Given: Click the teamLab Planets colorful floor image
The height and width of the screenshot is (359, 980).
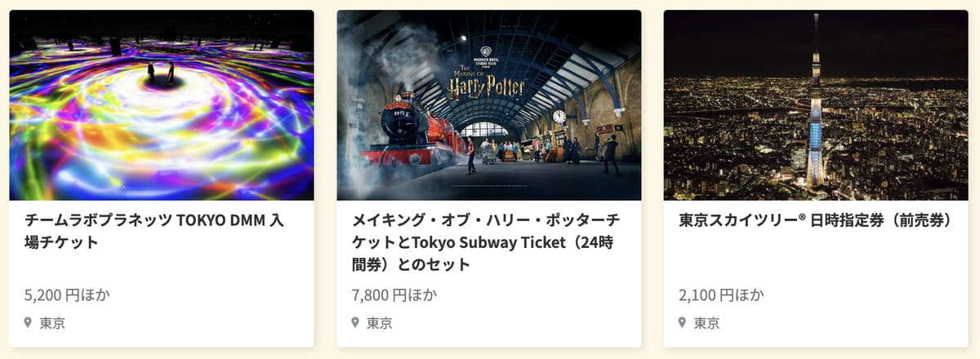Looking at the screenshot, I should tap(162, 105).
